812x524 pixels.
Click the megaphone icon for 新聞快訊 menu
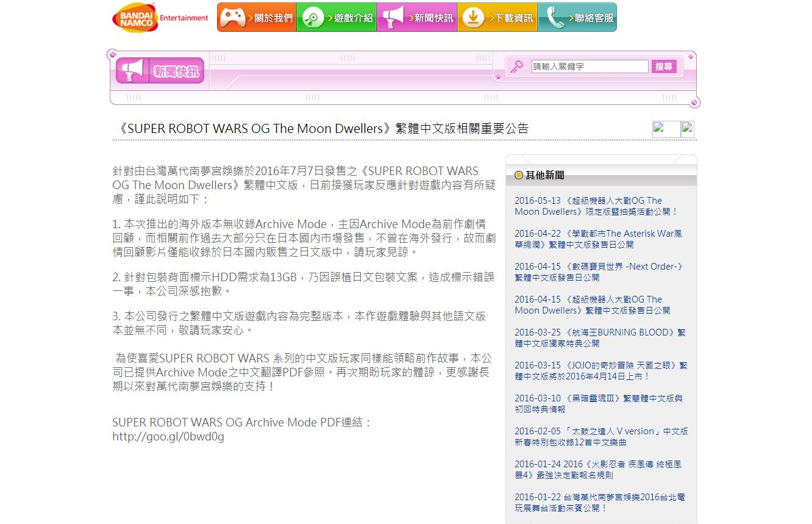393,18
